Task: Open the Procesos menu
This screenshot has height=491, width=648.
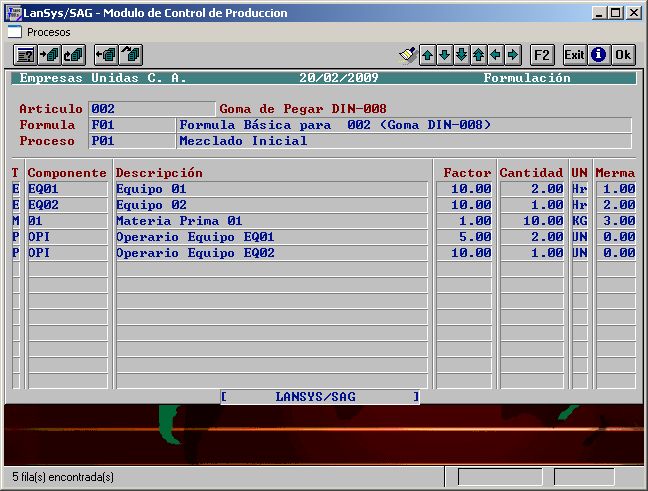Action: click(x=48, y=32)
